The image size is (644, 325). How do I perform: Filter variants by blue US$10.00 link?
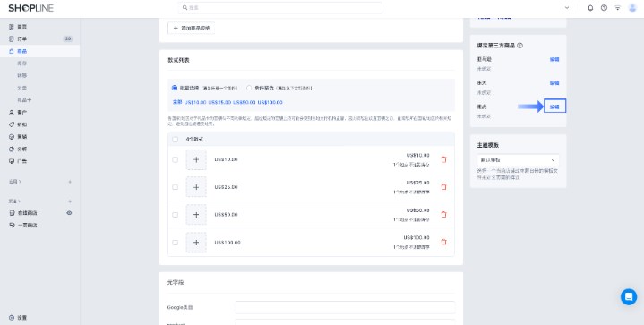[x=195, y=102]
